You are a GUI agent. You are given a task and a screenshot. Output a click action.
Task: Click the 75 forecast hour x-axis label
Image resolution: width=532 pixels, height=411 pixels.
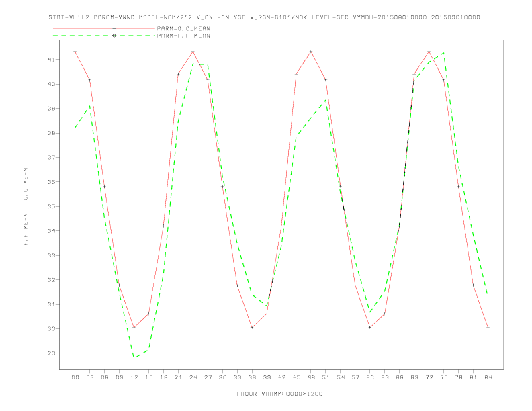tap(444, 377)
